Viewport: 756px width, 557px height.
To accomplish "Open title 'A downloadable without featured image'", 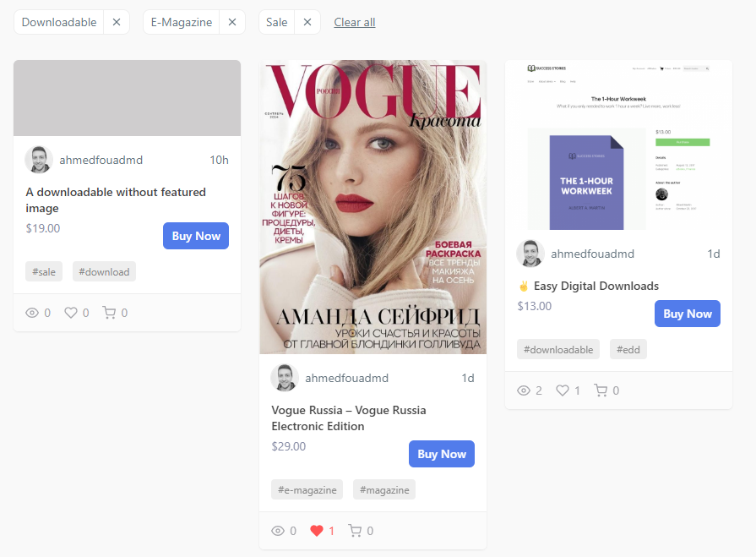I will pyautogui.click(x=116, y=200).
